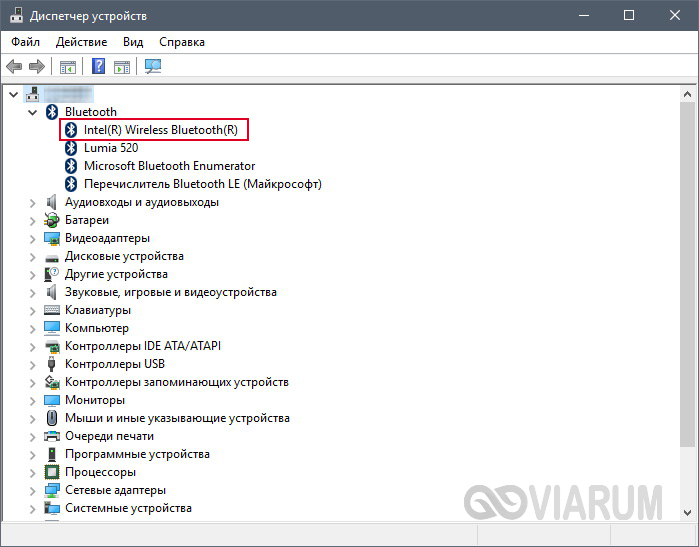Click the Очереди печати printer icon

(52, 436)
